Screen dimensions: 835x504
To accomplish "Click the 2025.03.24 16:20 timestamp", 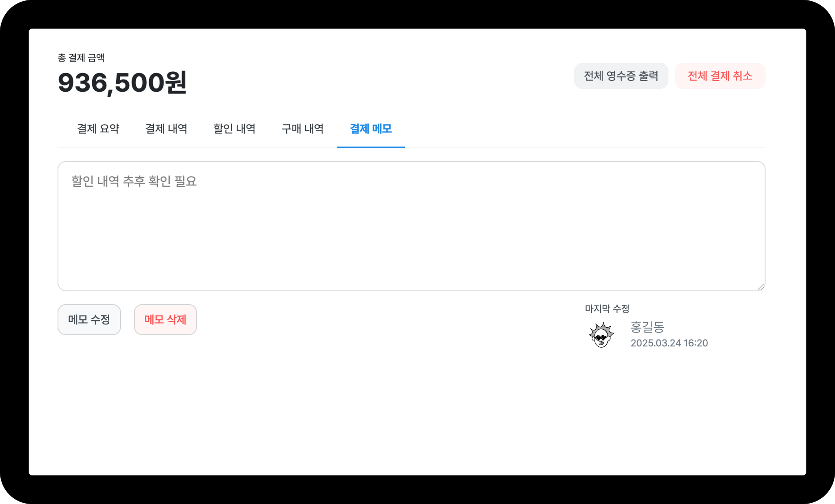I will pos(669,343).
